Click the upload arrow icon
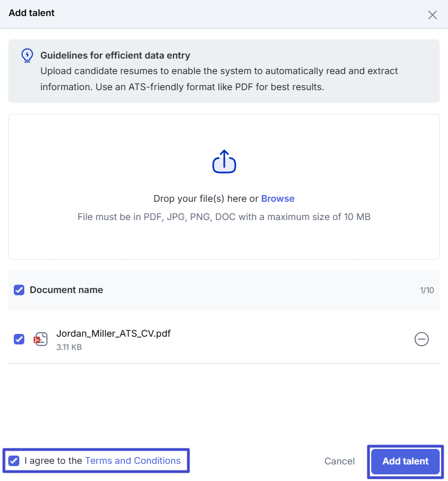Image resolution: width=448 pixels, height=481 pixels. tap(224, 161)
